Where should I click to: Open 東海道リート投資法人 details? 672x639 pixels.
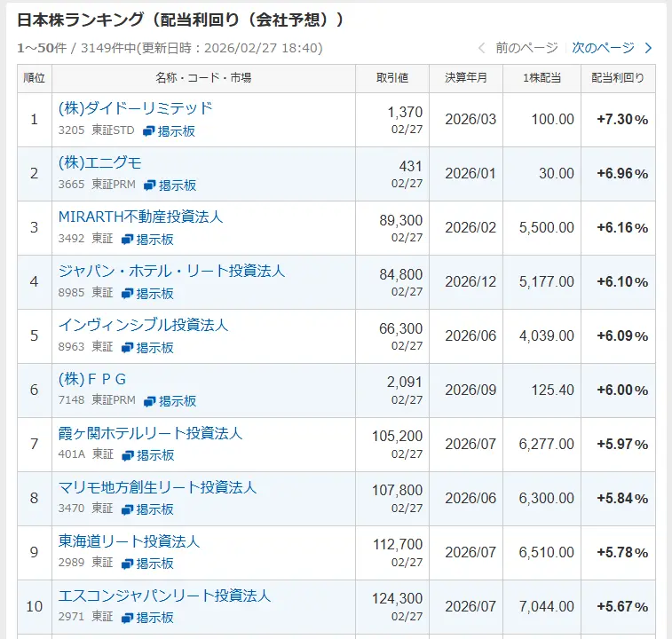click(x=129, y=541)
